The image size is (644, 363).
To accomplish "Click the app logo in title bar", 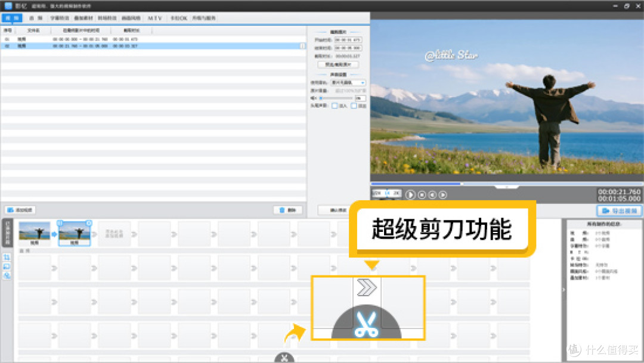I will point(8,6).
